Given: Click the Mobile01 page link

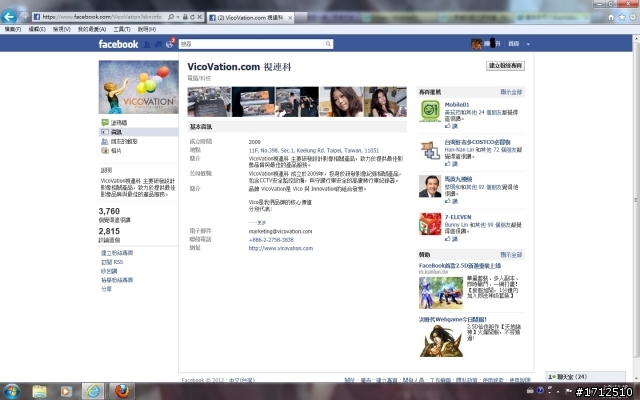Looking at the screenshot, I should (457, 105).
